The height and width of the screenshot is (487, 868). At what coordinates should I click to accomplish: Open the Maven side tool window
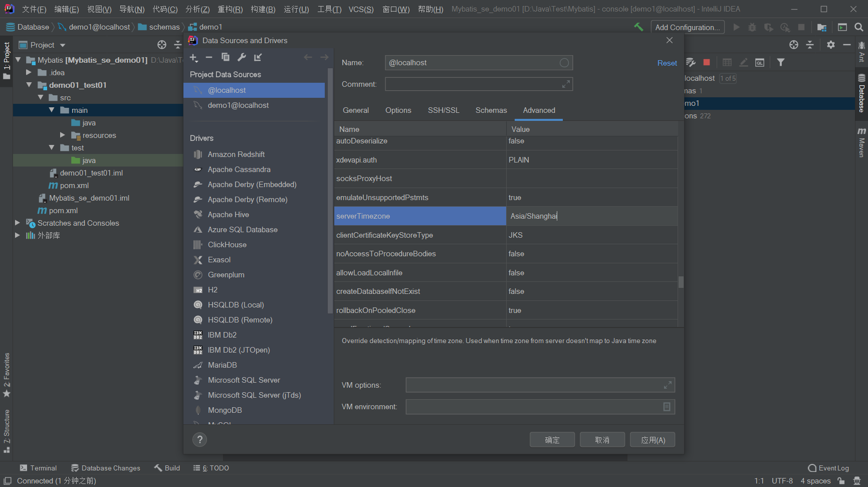coord(861,142)
